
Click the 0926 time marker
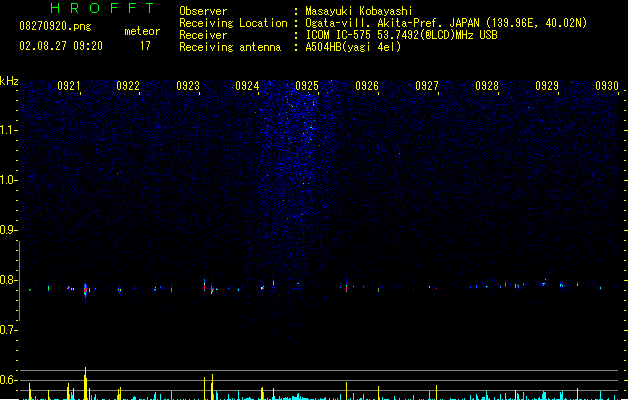(367, 86)
